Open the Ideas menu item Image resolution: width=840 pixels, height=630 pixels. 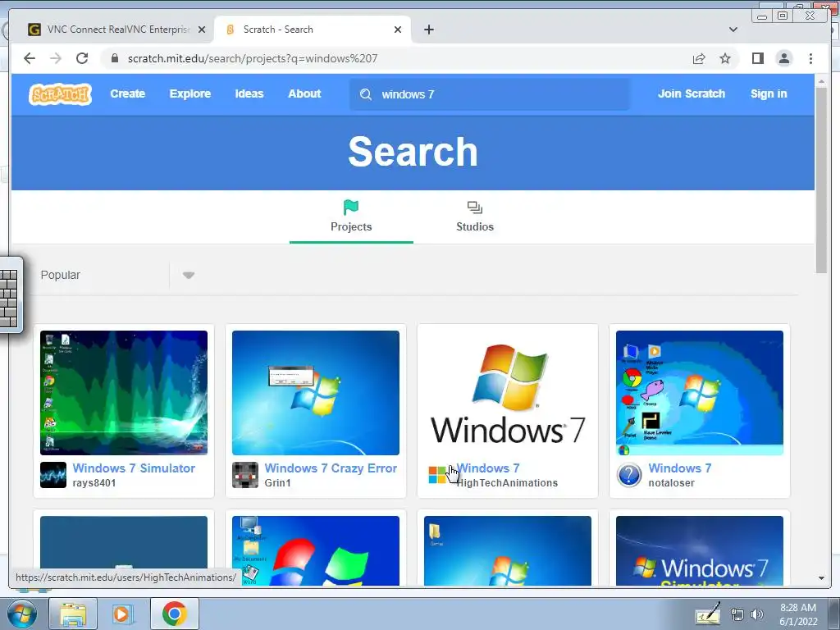[249, 94]
